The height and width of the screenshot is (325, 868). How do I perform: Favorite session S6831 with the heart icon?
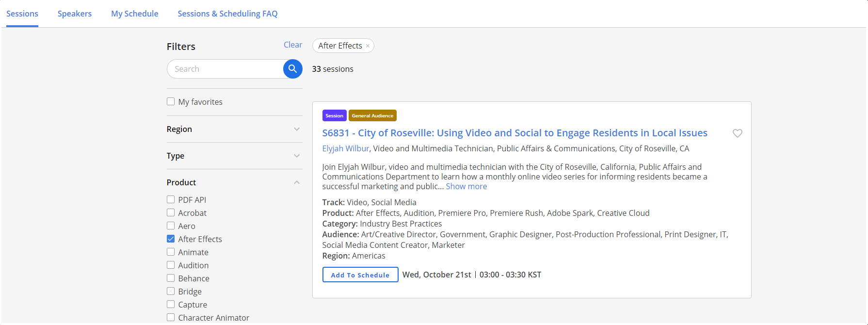pyautogui.click(x=737, y=133)
